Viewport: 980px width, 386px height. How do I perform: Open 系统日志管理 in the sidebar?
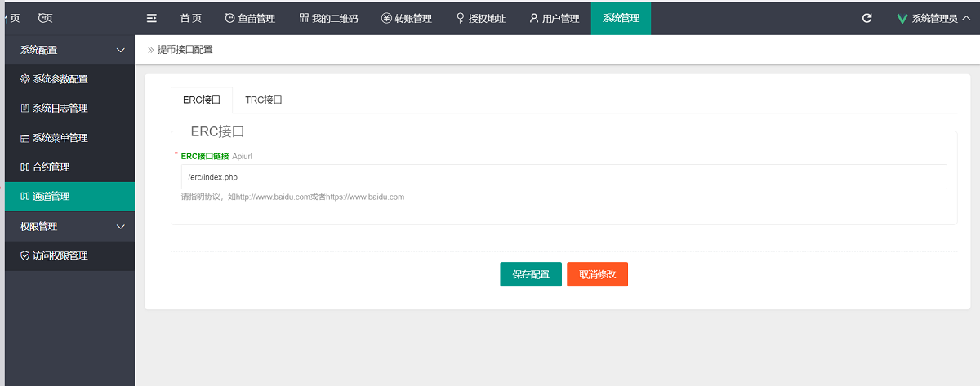[60, 109]
